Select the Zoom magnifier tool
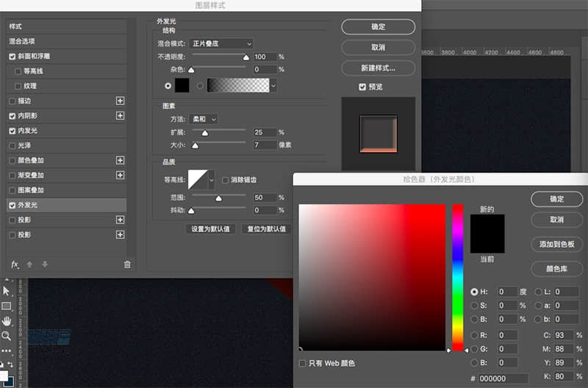Screen dimensions: 588x388 [7, 336]
